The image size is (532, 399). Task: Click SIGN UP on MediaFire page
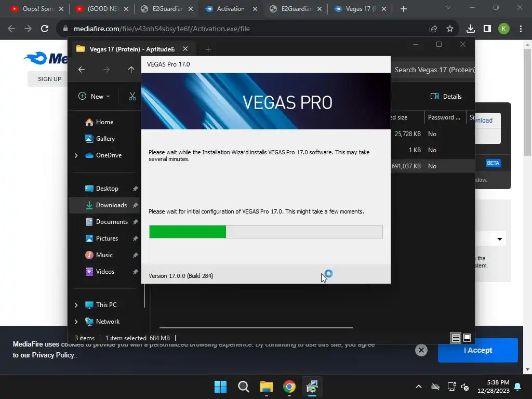tap(49, 79)
